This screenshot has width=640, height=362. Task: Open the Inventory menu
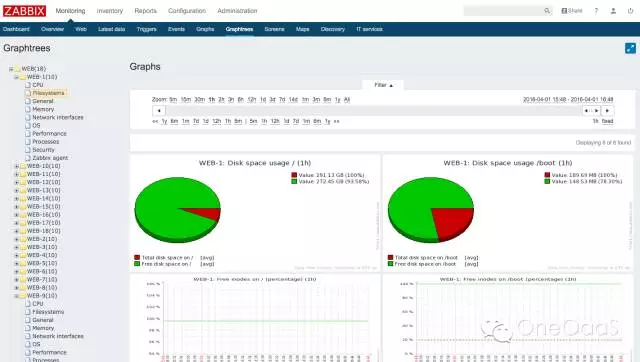pyautogui.click(x=109, y=11)
